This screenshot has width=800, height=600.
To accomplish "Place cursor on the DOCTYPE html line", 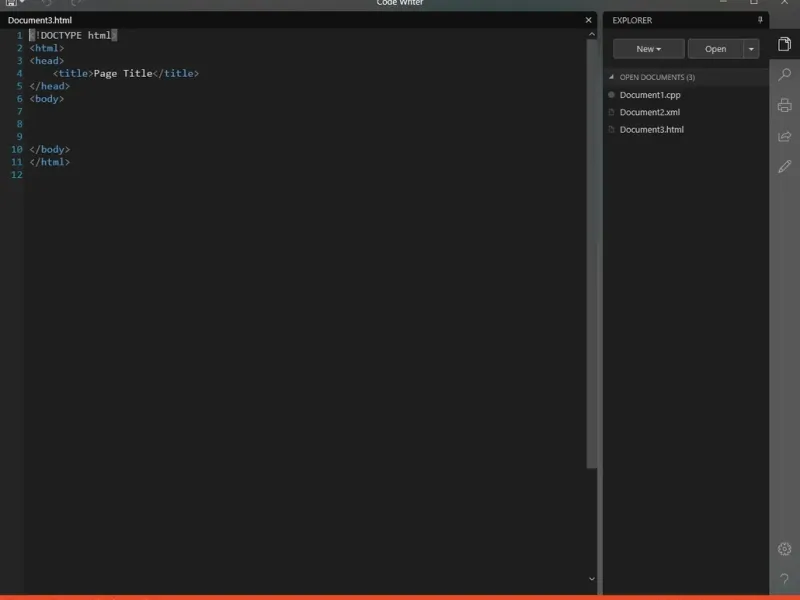I will click(x=73, y=35).
